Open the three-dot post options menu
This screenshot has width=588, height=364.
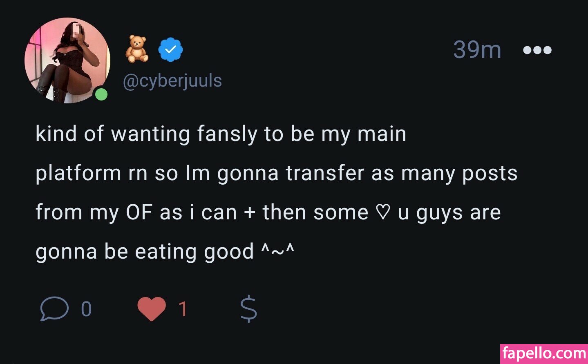(537, 50)
